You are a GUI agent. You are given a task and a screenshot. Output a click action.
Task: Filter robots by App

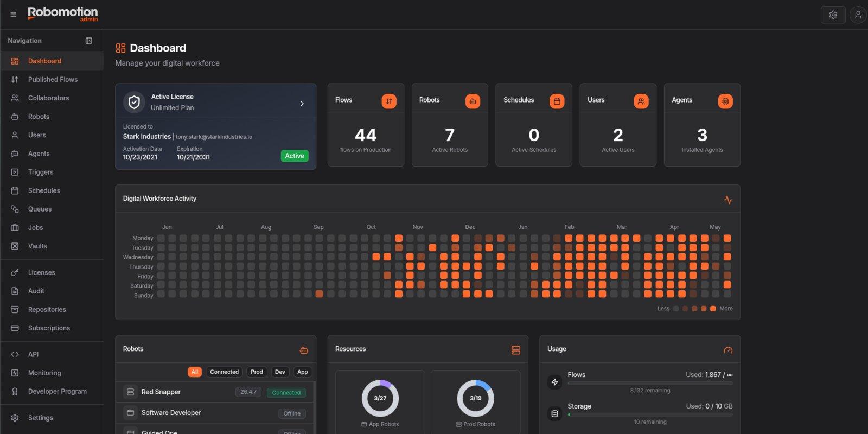pyautogui.click(x=303, y=372)
